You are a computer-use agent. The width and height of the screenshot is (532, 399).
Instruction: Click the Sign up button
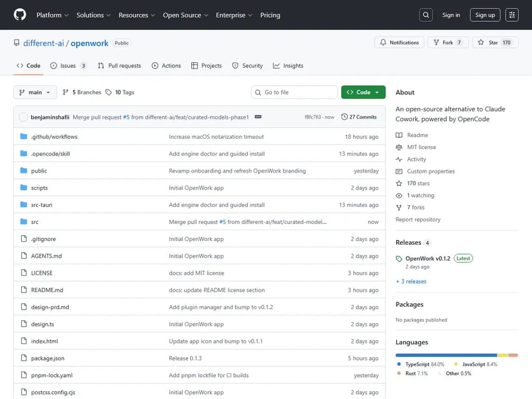coord(485,15)
